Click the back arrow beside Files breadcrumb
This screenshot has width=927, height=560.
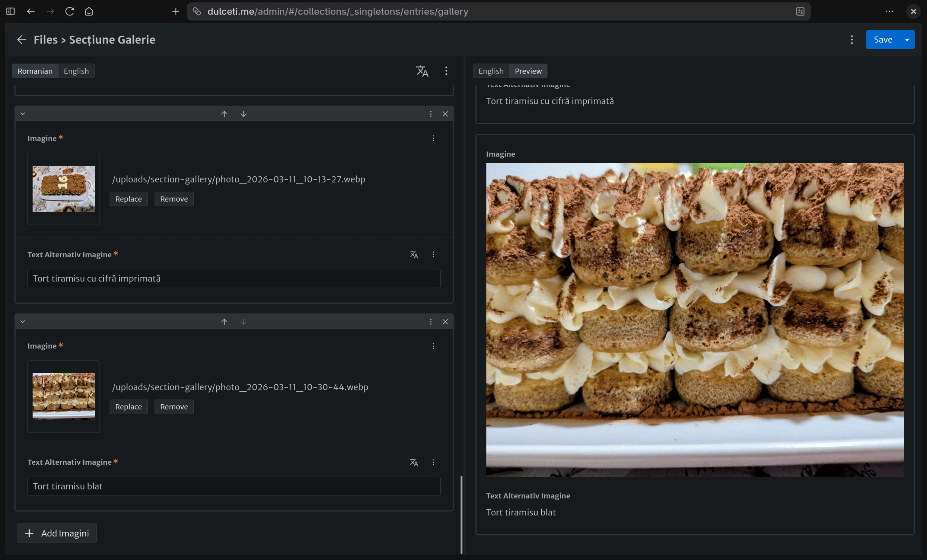click(21, 40)
